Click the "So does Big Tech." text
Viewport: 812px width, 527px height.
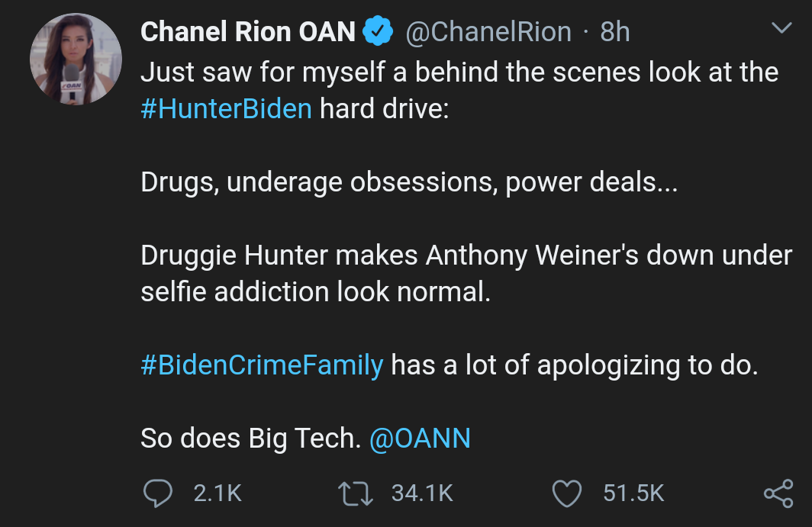(250, 439)
